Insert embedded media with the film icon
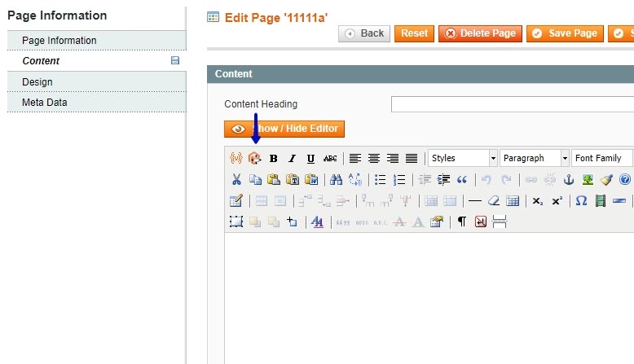Viewport: 634px width, 364px height. (601, 201)
